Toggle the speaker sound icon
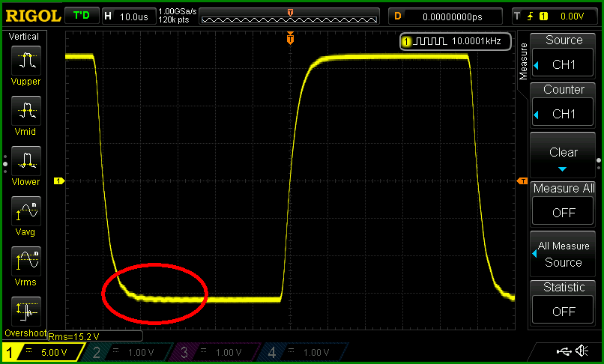604x364 pixels. (x=582, y=351)
